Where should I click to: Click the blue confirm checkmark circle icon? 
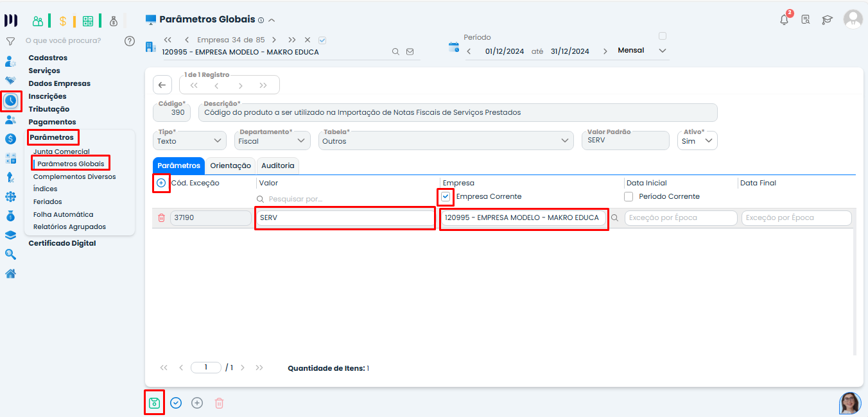pos(176,403)
